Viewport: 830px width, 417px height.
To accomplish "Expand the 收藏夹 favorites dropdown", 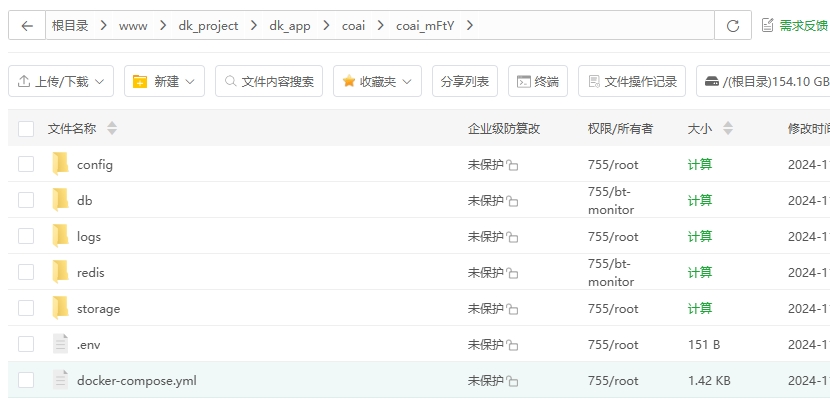I will 377,81.
